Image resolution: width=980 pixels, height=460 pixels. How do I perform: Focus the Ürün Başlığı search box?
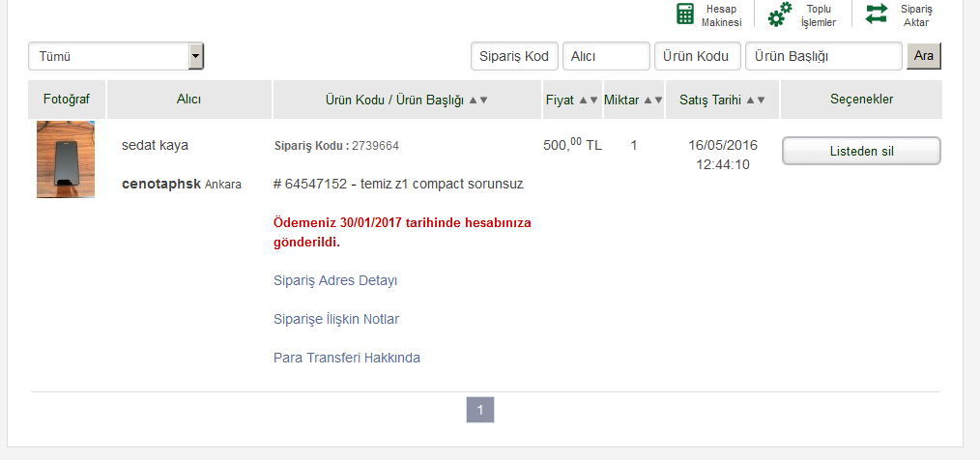tap(823, 56)
